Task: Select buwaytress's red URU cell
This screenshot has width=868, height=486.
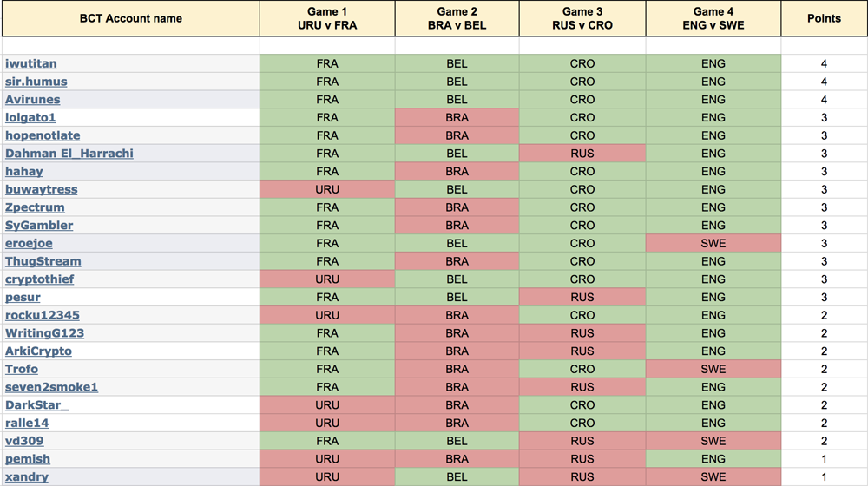Action: (327, 189)
